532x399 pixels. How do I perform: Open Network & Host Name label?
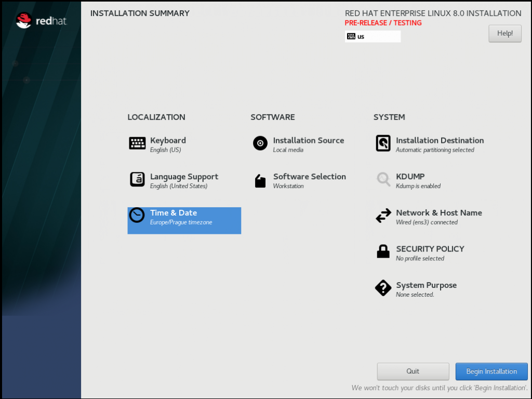click(439, 212)
